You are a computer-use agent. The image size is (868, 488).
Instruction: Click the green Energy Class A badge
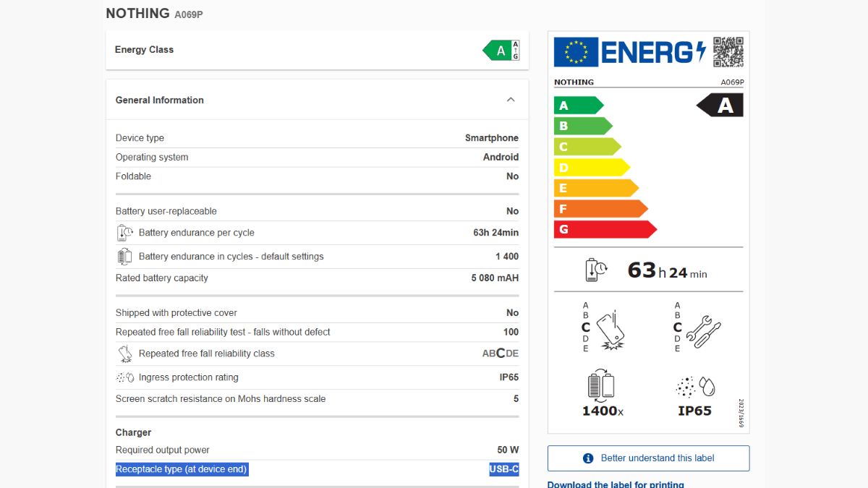(x=501, y=51)
